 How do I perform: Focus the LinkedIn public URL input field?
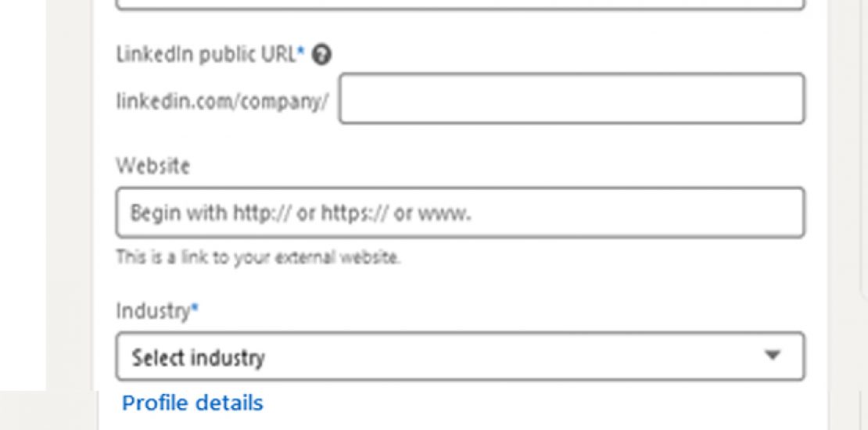[571, 99]
